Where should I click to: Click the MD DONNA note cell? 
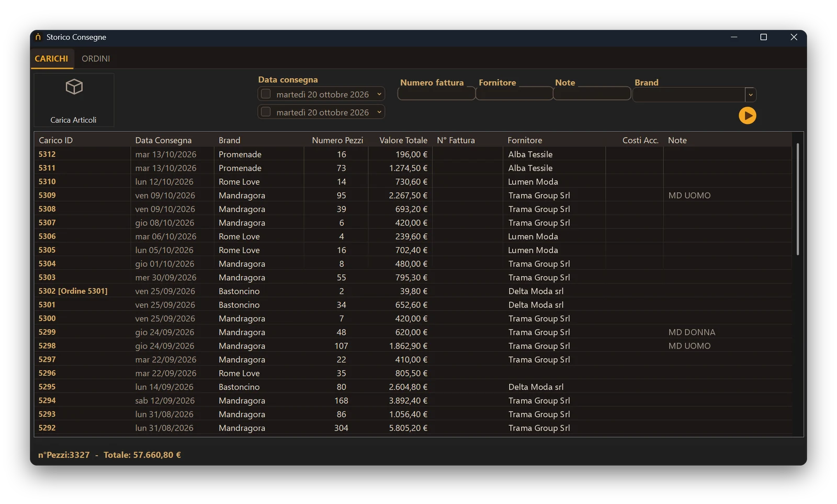tap(692, 332)
